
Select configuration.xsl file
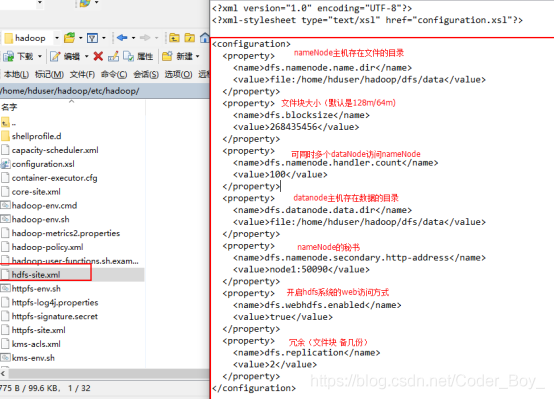point(38,164)
